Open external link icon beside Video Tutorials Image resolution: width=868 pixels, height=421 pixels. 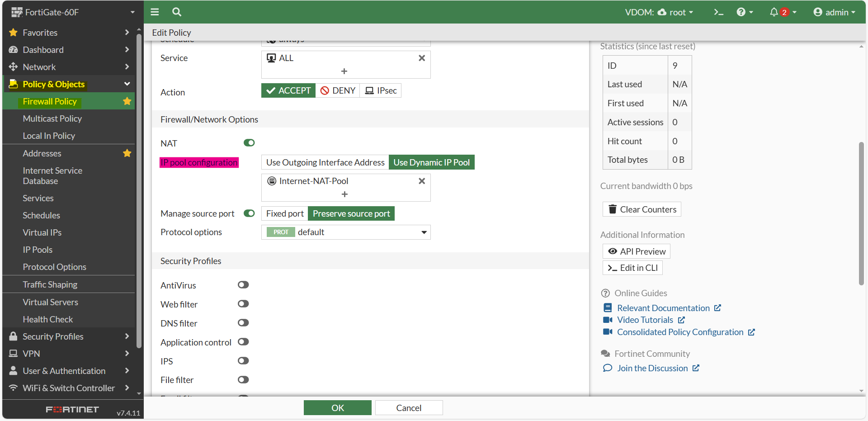(x=681, y=320)
